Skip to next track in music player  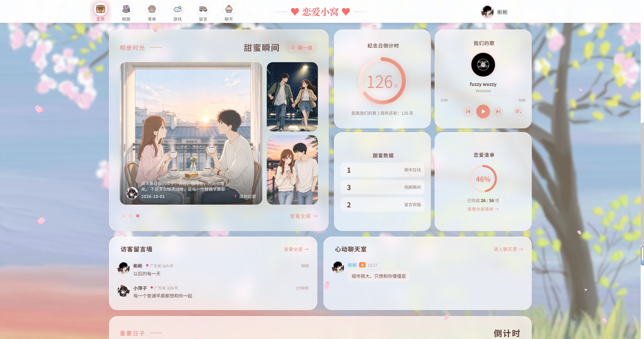click(x=498, y=111)
